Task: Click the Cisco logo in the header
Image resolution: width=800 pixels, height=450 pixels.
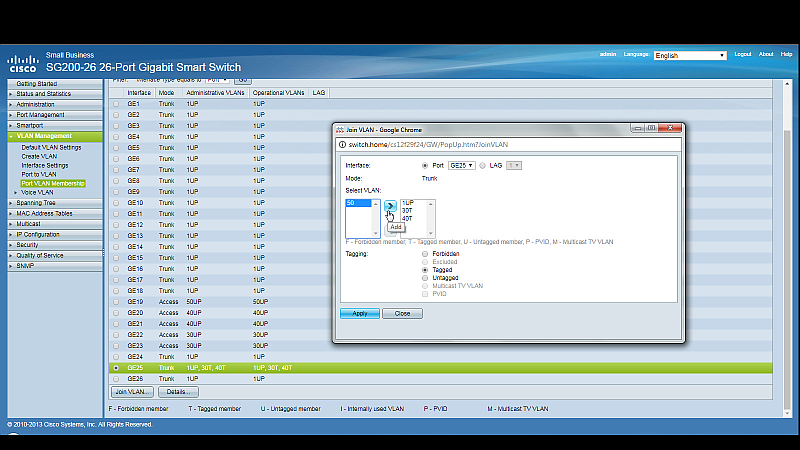Action: (23, 61)
